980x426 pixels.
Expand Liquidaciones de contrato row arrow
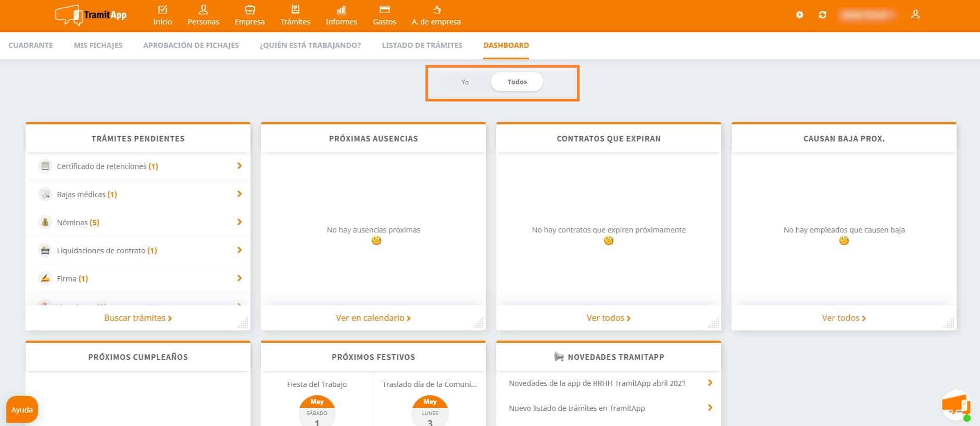coord(240,250)
